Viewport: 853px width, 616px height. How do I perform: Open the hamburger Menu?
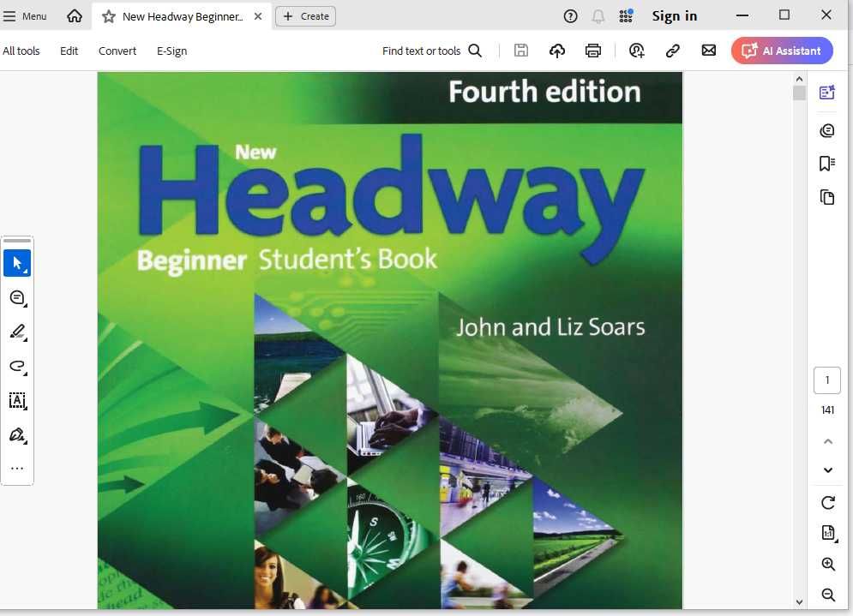25,16
